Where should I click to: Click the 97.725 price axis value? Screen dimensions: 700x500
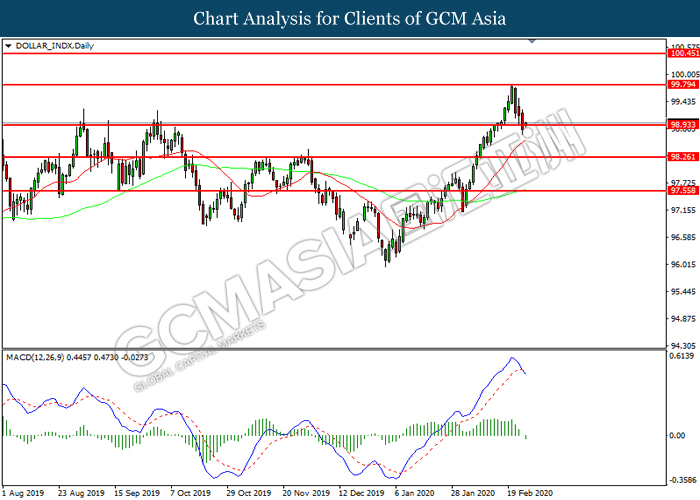coord(683,183)
